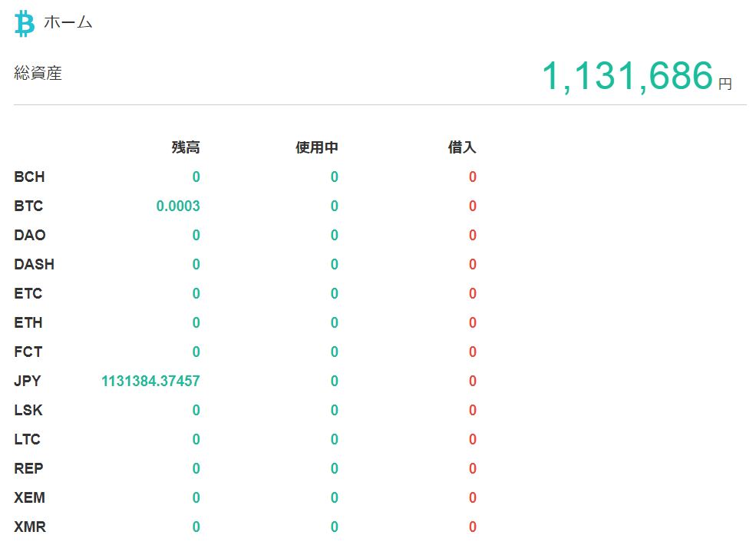Select the JPY balance 1131384.37457
Screen dimensions: 756x545
pyautogui.click(x=150, y=381)
